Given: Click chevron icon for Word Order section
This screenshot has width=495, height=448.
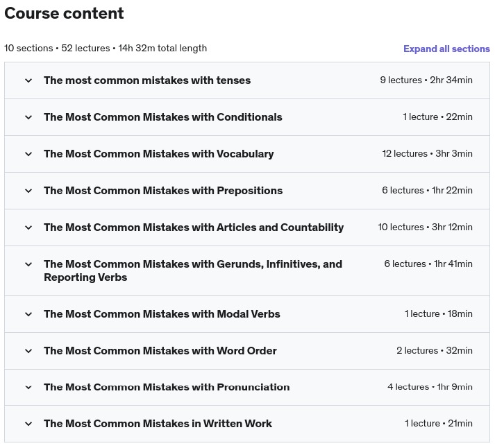Looking at the screenshot, I should (28, 351).
